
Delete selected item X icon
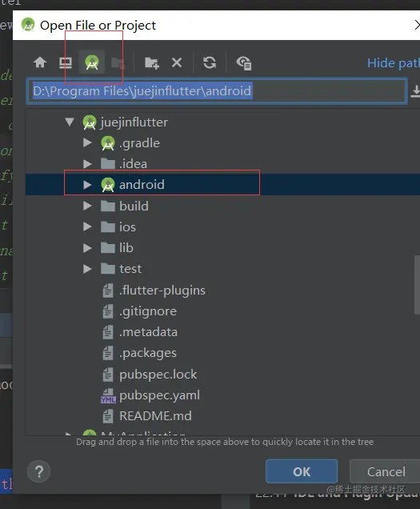177,62
